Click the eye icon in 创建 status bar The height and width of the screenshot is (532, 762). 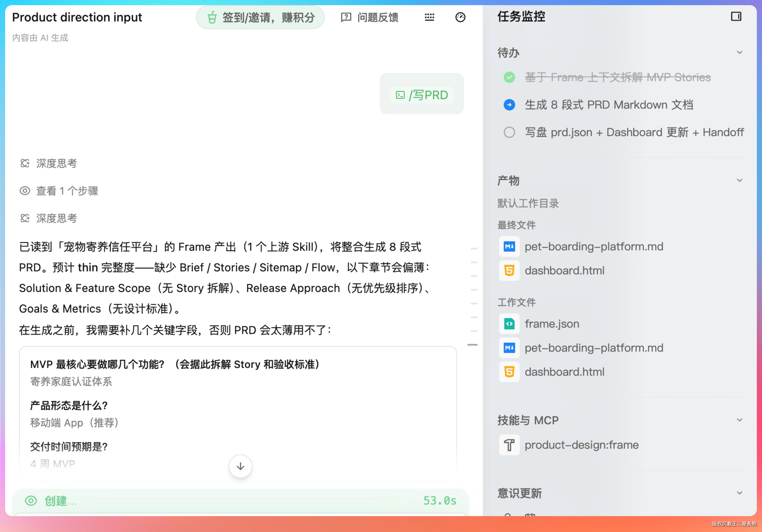pos(31,501)
